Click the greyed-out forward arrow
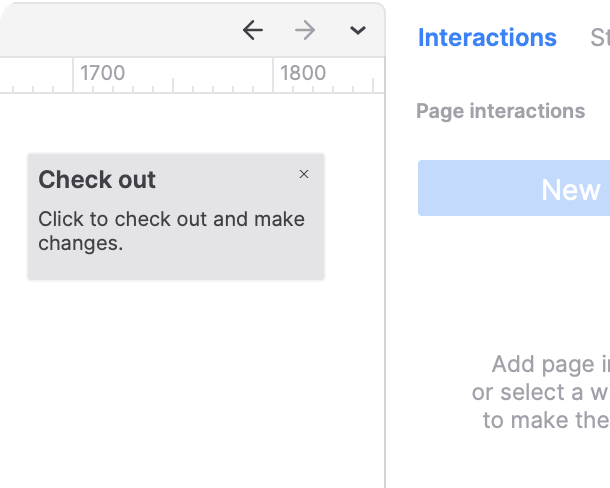This screenshot has height=488, width=610. tap(305, 31)
